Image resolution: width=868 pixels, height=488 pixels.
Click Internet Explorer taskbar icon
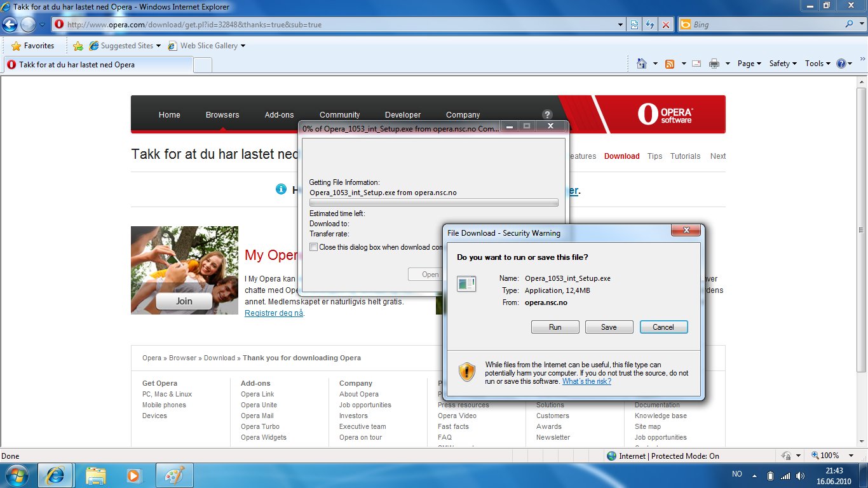click(x=55, y=475)
